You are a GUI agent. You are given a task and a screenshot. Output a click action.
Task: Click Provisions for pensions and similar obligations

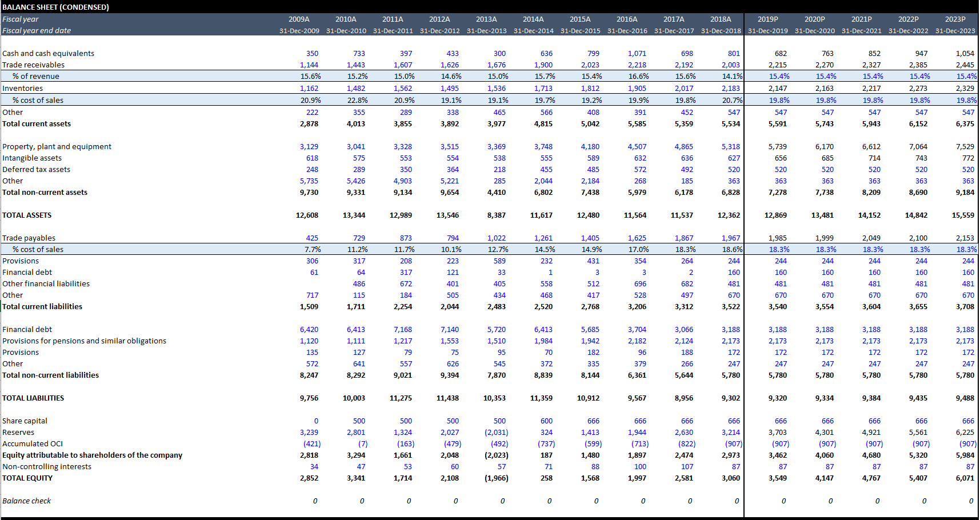[x=84, y=341]
